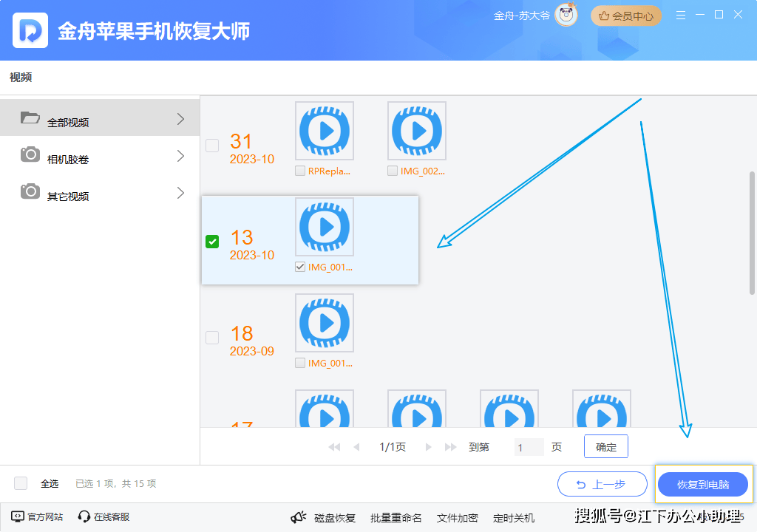757x532 pixels.
Task: Open the 官方网站 official website link
Action: [37, 517]
